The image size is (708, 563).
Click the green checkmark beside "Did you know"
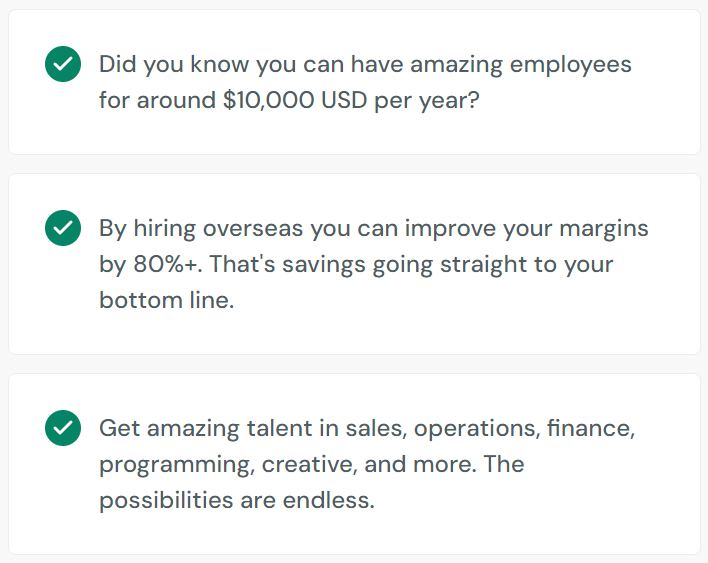coord(63,64)
